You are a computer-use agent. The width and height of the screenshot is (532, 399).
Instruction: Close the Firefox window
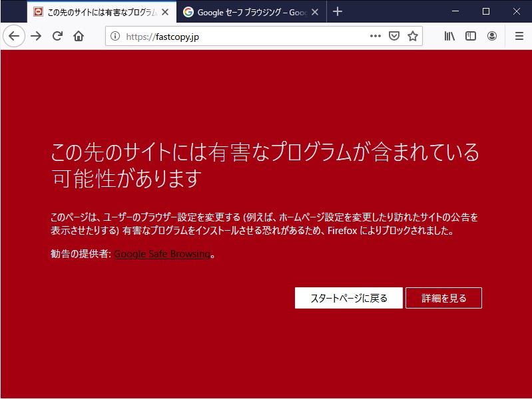point(517,11)
